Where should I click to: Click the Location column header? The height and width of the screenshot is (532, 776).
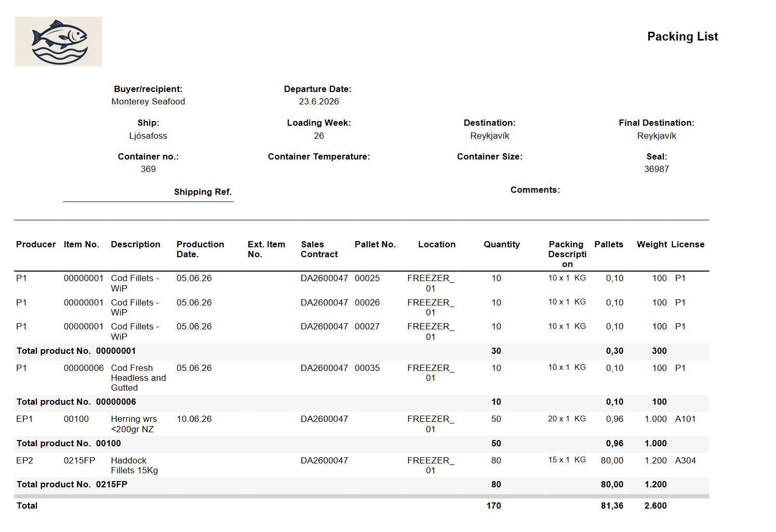pos(437,244)
